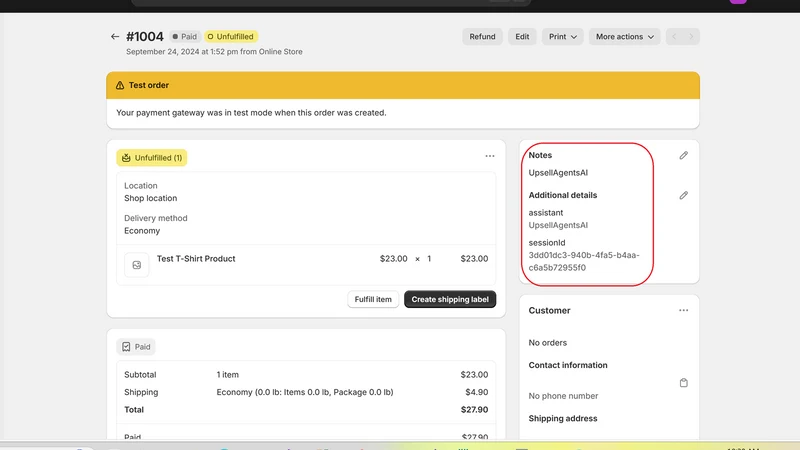Image resolution: width=800 pixels, height=450 pixels.
Task: Expand the More actions menu
Action: pos(624,37)
